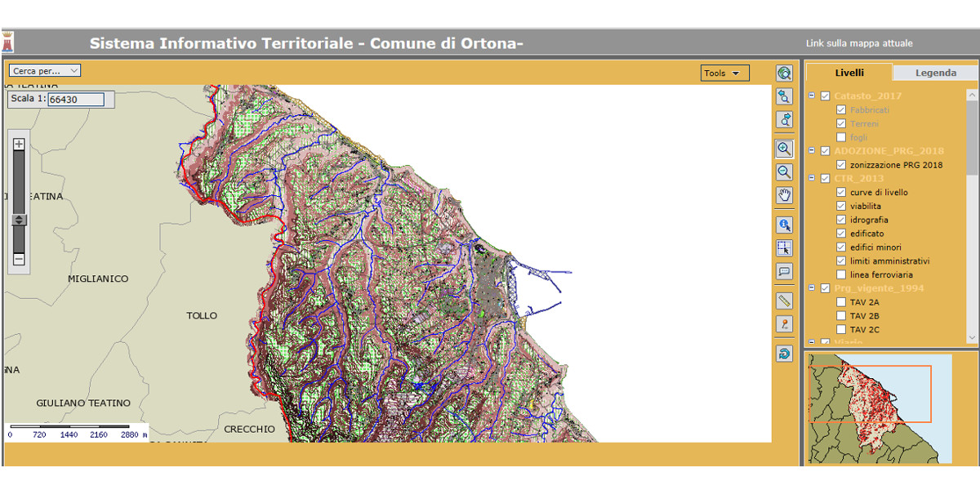This screenshot has height=490, width=980.
Task: Open the Cerca per... dropdown
Action: click(x=45, y=71)
